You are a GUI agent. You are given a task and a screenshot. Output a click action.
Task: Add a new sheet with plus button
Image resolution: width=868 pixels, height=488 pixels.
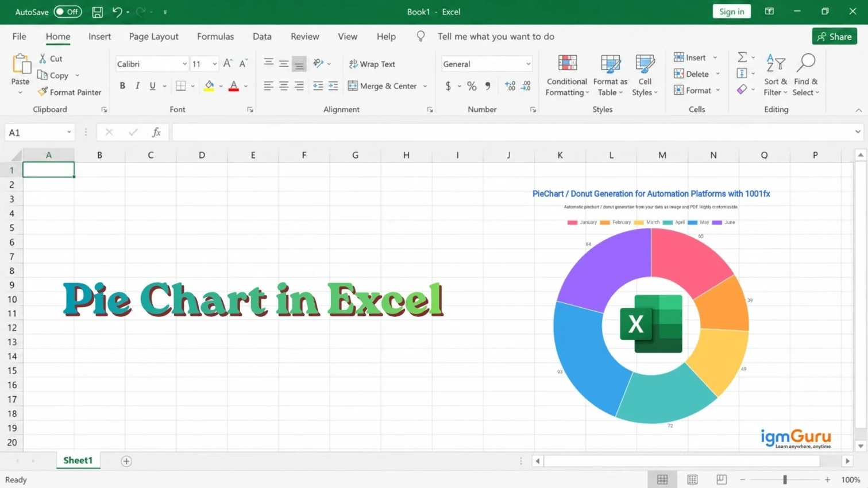click(126, 461)
